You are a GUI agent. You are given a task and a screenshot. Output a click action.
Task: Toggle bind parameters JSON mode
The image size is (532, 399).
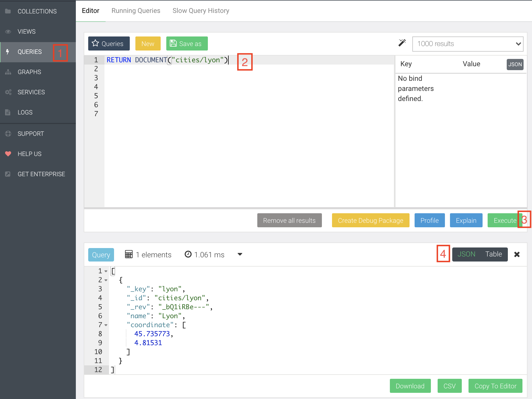[515, 64]
